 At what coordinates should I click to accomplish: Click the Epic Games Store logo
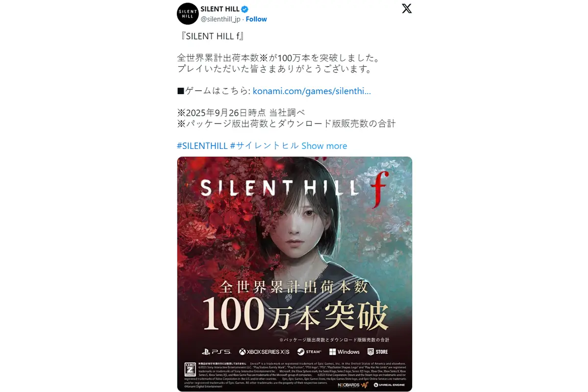coord(378,352)
